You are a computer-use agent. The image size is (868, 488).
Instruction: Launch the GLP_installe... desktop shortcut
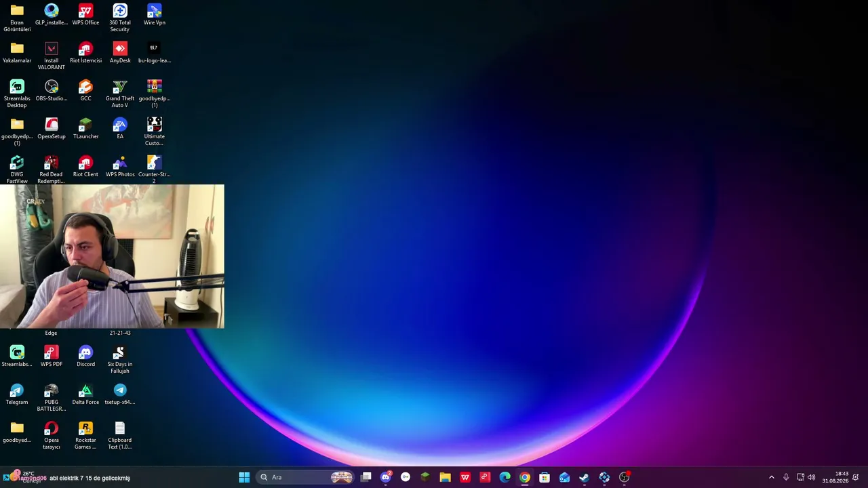click(52, 15)
